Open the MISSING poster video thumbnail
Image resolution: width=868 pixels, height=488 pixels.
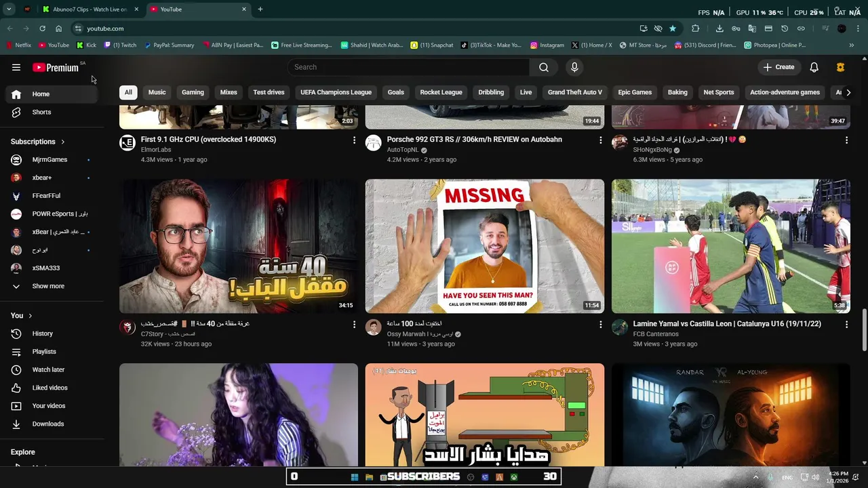(485, 246)
